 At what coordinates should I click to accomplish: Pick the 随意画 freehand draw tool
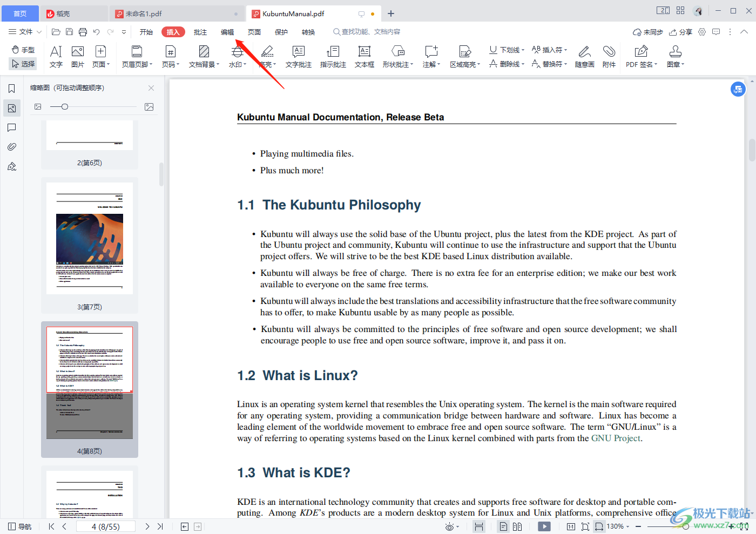585,57
